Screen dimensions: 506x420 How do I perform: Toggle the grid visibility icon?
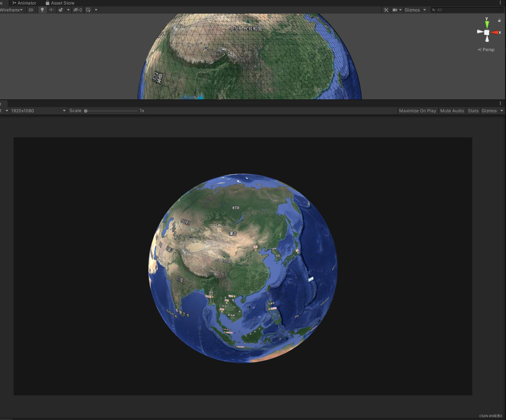tap(88, 10)
